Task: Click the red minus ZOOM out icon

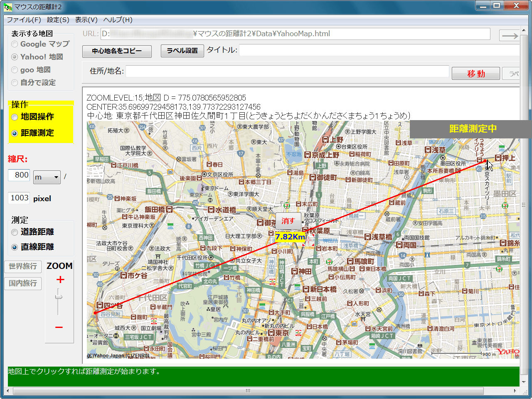Action: (59, 327)
